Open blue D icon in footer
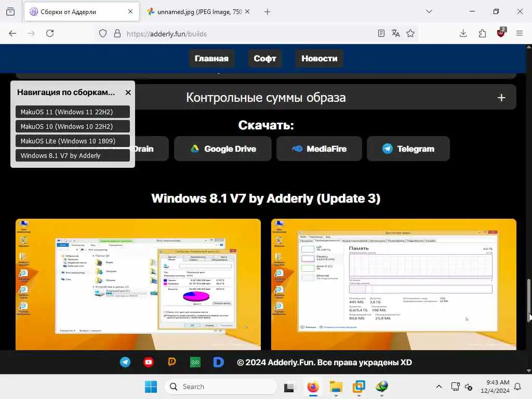The width and height of the screenshot is (532, 399). pyautogui.click(x=219, y=362)
